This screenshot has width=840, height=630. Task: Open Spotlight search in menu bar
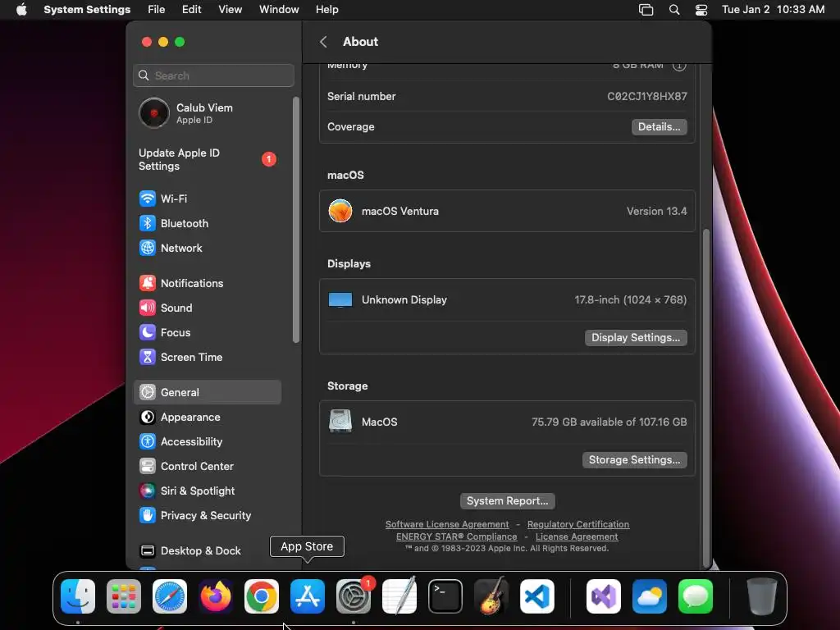click(674, 10)
